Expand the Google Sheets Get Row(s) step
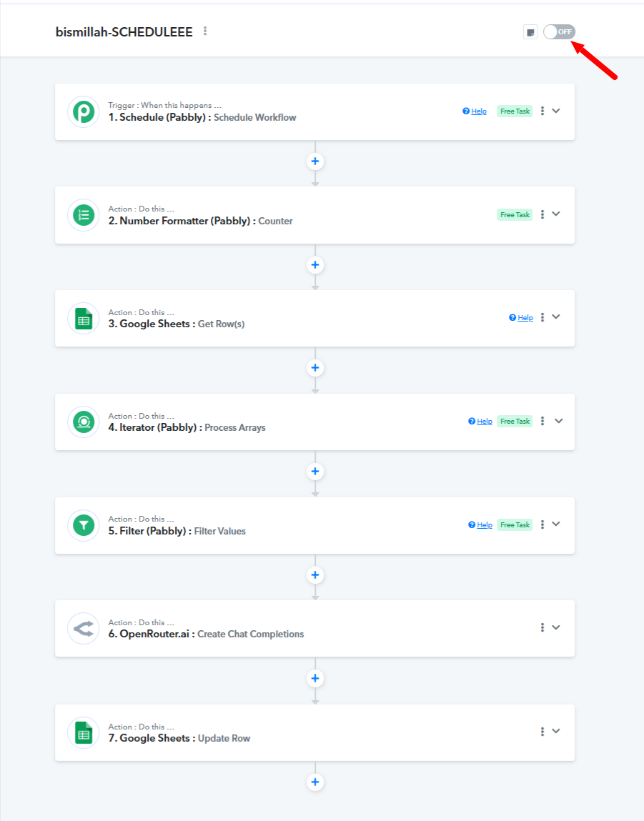Viewport: 644px width, 821px height. click(x=556, y=317)
